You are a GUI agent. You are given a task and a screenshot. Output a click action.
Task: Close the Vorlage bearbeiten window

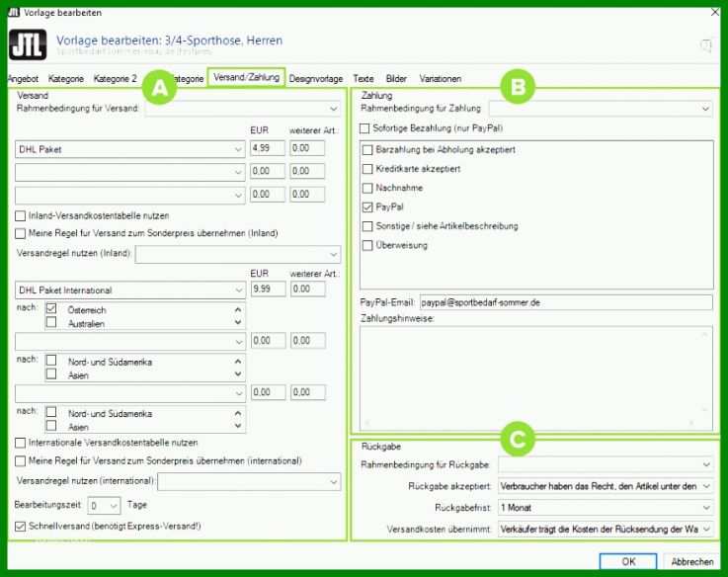pos(715,13)
